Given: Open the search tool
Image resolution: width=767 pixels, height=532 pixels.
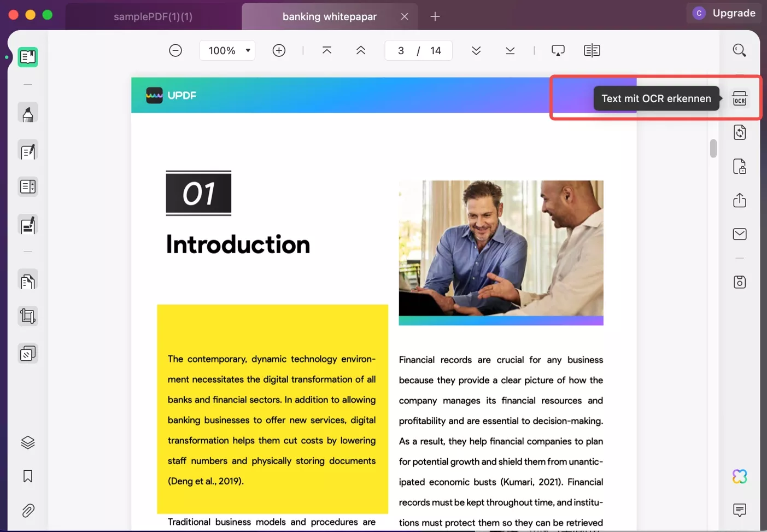Looking at the screenshot, I should click(x=739, y=50).
